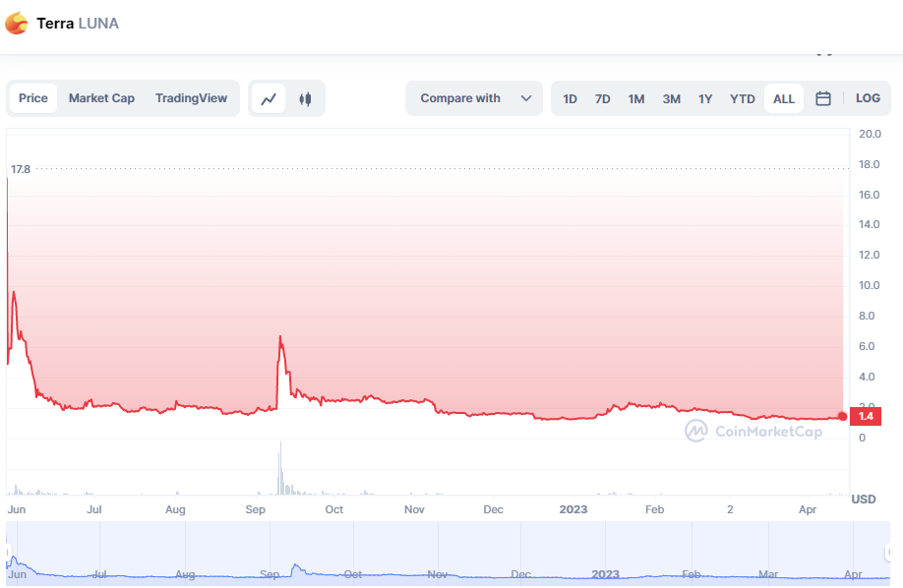The height and width of the screenshot is (588, 903).
Task: Select the Price tab
Action: point(33,98)
